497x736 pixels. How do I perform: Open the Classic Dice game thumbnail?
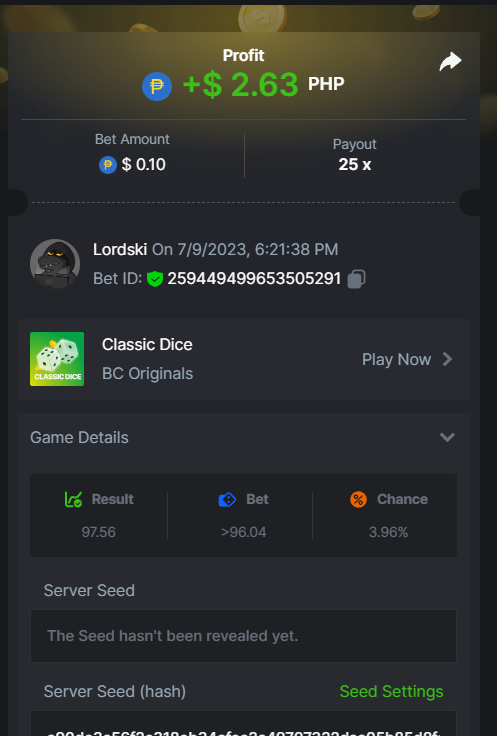coord(57,359)
